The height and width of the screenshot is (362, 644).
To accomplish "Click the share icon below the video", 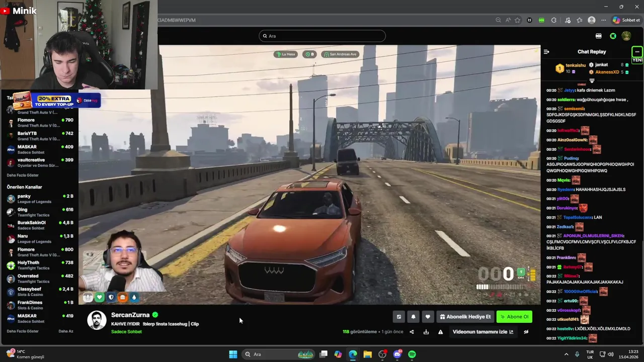I will click(x=412, y=332).
